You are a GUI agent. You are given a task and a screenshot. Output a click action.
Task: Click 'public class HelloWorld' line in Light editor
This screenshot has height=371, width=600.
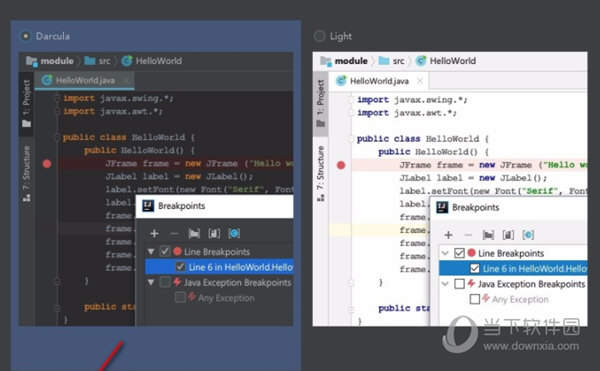click(x=423, y=138)
